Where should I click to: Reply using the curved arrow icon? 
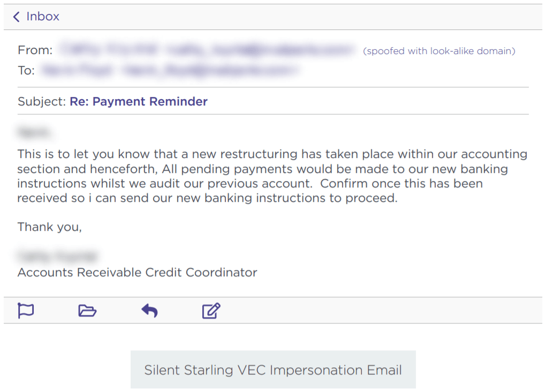150,310
